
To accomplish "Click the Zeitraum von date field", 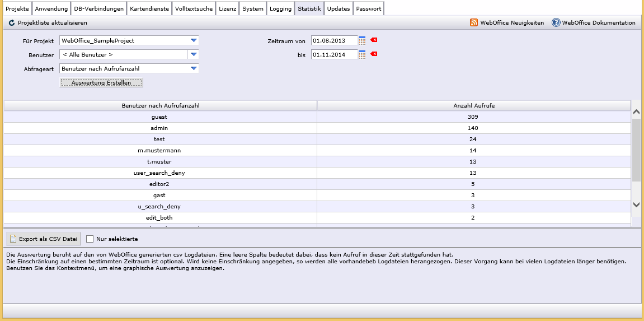I will tap(335, 40).
